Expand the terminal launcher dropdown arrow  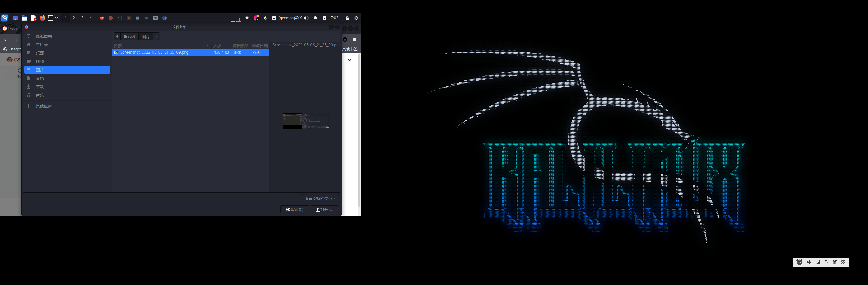pos(57,18)
